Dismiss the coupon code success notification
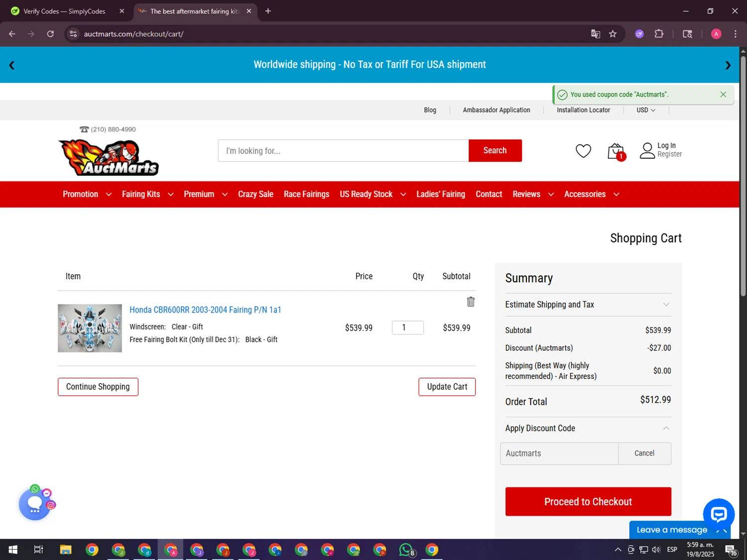Screen dimensions: 747x560 pyautogui.click(x=723, y=95)
